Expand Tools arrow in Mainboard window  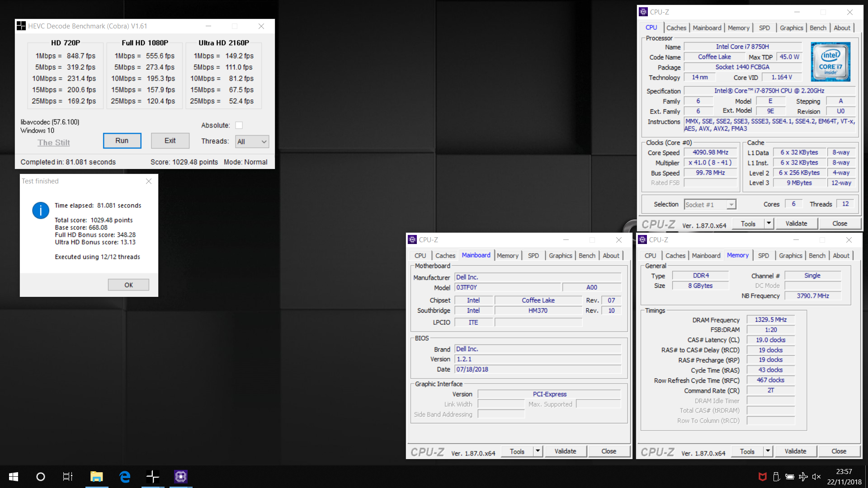coord(538,451)
